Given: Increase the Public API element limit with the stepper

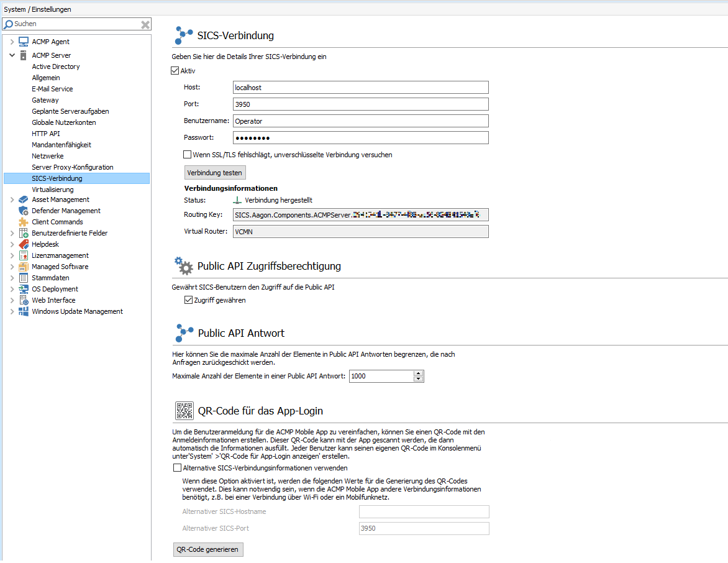Looking at the screenshot, I should click(419, 373).
